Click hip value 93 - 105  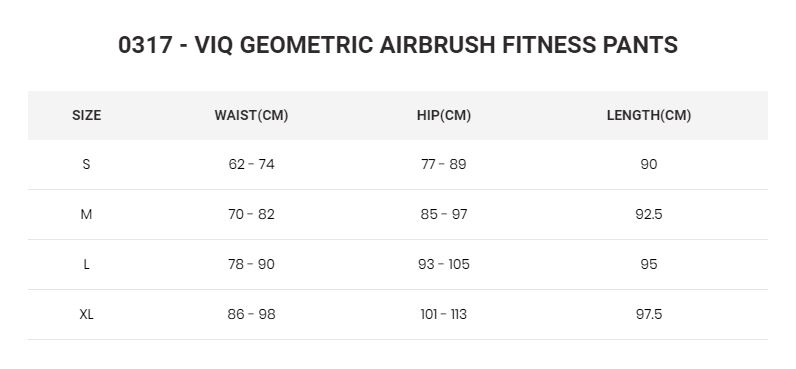444,264
